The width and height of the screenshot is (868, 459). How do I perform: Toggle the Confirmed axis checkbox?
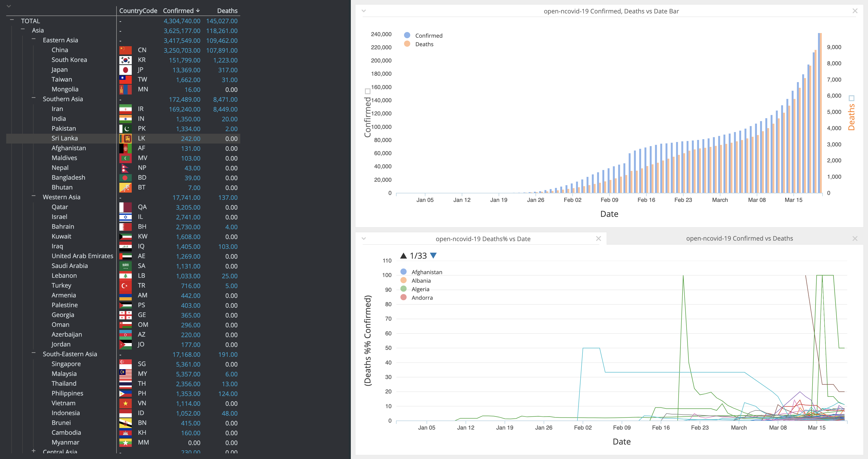(x=368, y=91)
